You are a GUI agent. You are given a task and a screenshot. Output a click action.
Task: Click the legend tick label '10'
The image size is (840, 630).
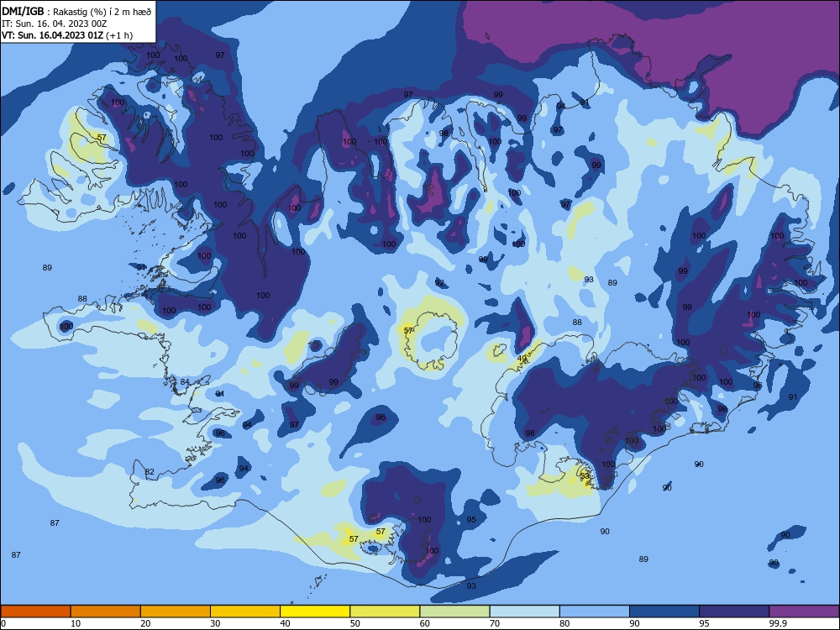(x=76, y=623)
